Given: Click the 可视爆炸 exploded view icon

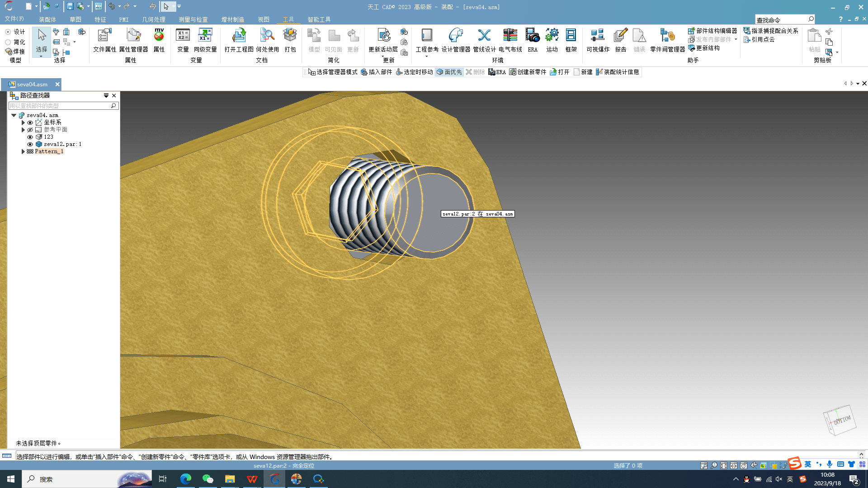Looking at the screenshot, I should pyautogui.click(x=598, y=40).
